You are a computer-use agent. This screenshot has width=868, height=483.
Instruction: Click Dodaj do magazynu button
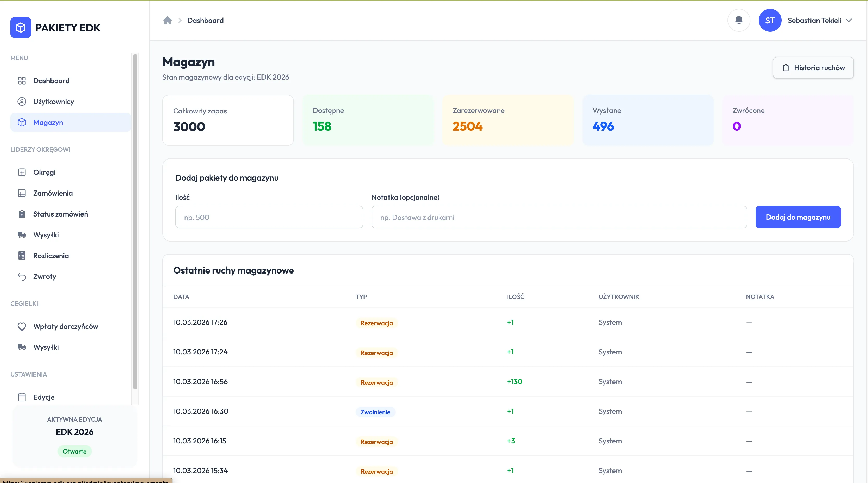(798, 217)
